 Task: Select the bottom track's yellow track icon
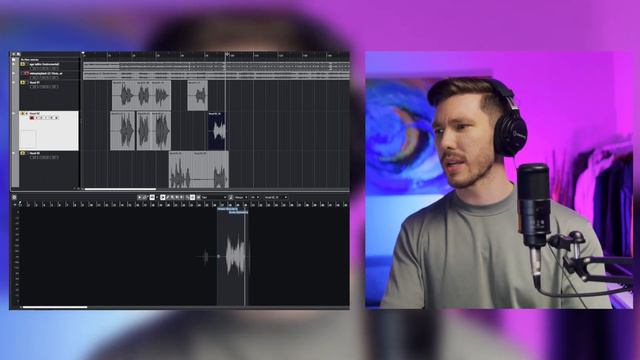point(23,153)
